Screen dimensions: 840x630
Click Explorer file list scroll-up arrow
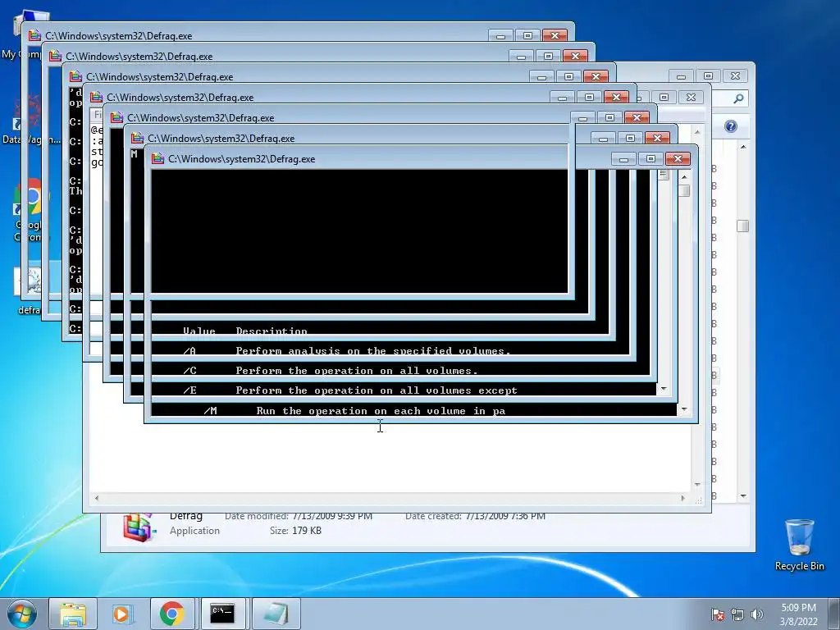[743, 147]
